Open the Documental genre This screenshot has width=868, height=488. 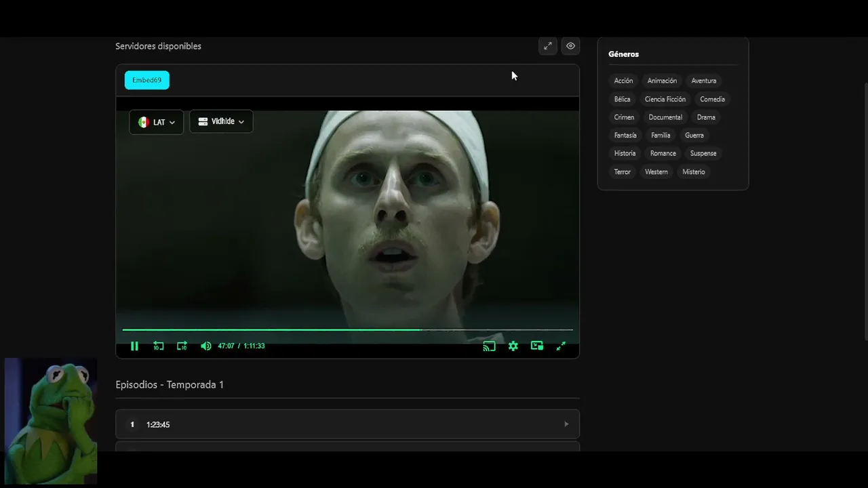pyautogui.click(x=665, y=117)
